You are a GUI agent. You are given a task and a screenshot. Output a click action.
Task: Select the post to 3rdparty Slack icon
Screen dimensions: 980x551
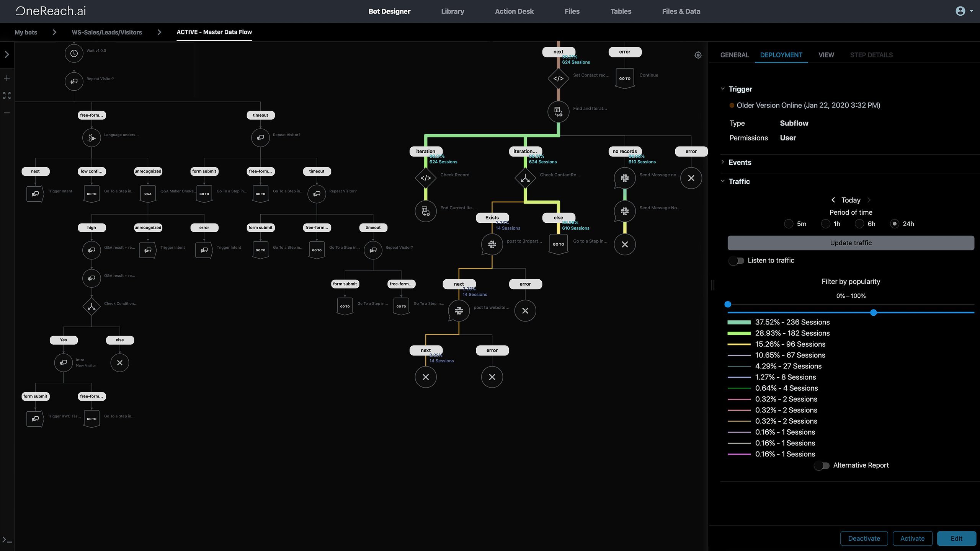(x=492, y=244)
